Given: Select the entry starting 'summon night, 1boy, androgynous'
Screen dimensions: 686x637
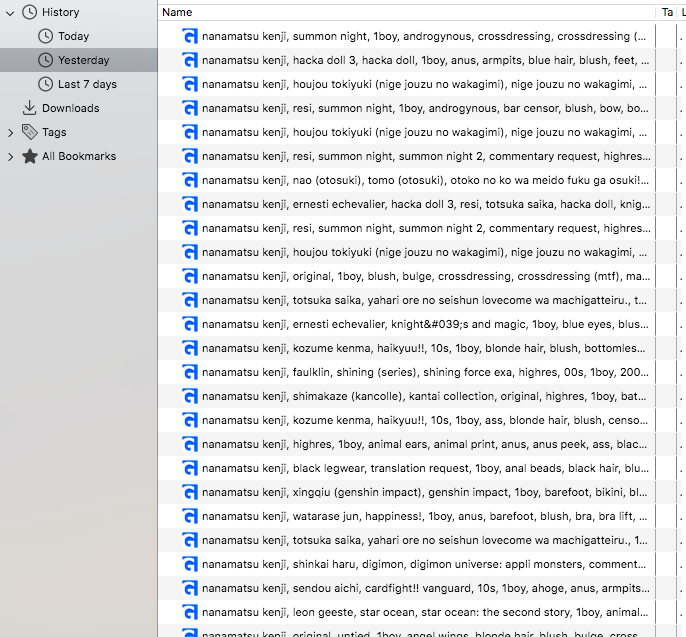Looking at the screenshot, I should point(407,36).
